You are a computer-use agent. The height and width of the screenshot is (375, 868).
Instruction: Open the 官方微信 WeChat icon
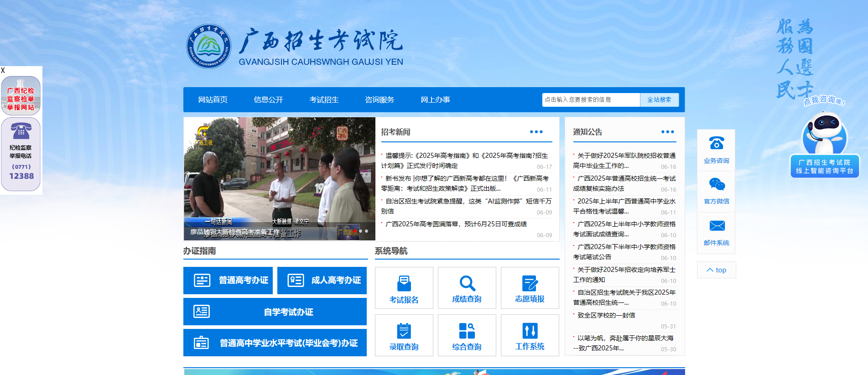(716, 185)
